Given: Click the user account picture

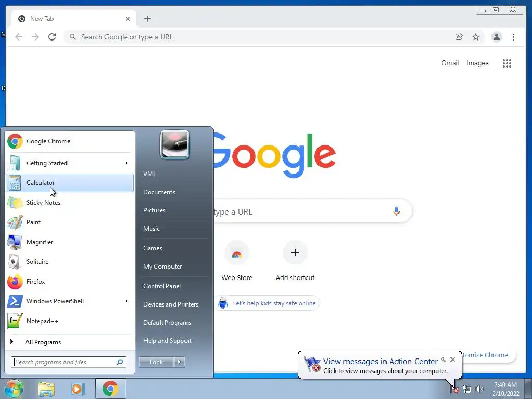Looking at the screenshot, I should point(175,144).
